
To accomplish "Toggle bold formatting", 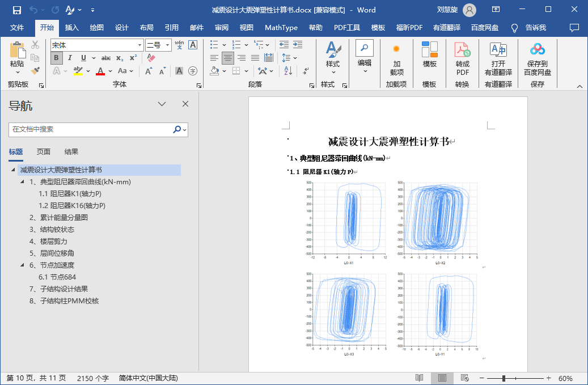I will pos(56,58).
